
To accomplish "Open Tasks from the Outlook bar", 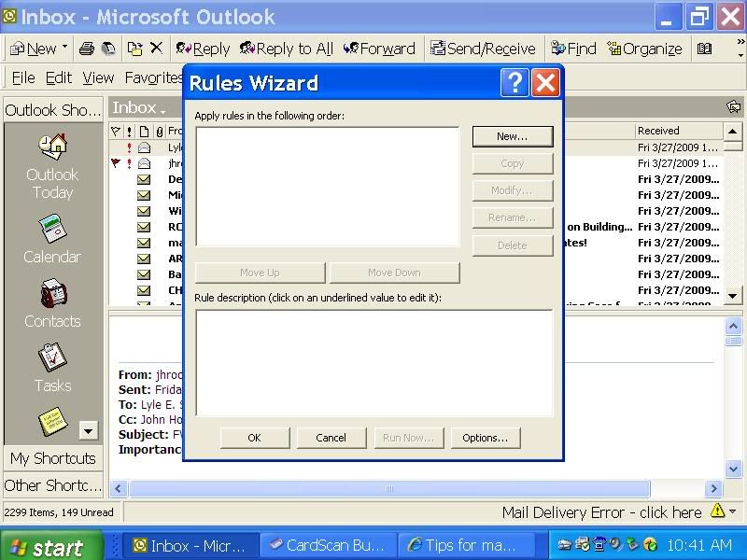I will (52, 368).
